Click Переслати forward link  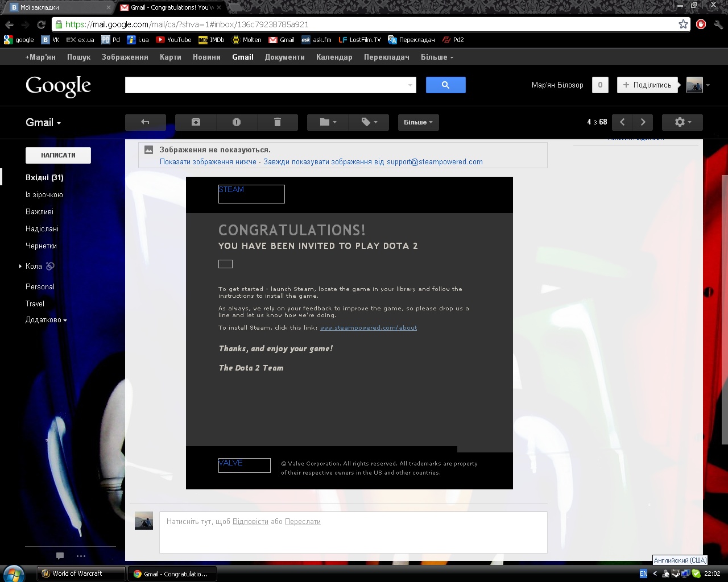(303, 522)
